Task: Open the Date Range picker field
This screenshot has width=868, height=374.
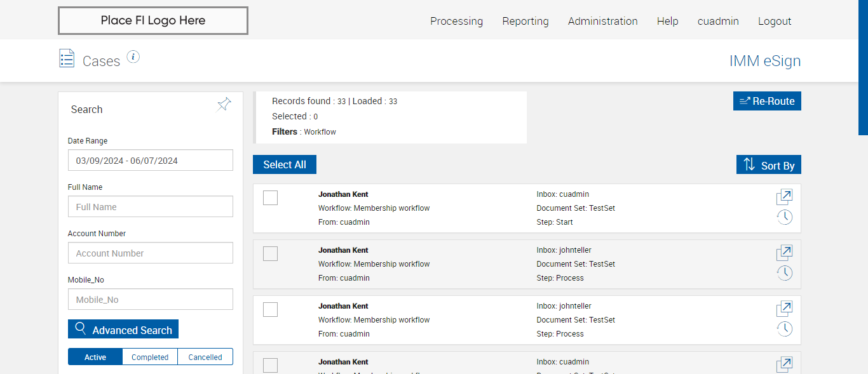Action: coord(151,161)
